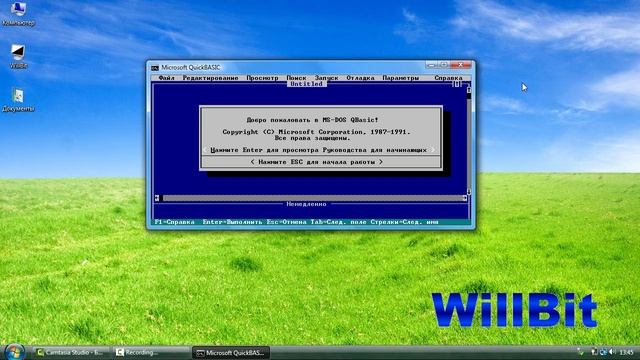
Task: Click the taskbar clock showing 13:45
Action: 627,352
